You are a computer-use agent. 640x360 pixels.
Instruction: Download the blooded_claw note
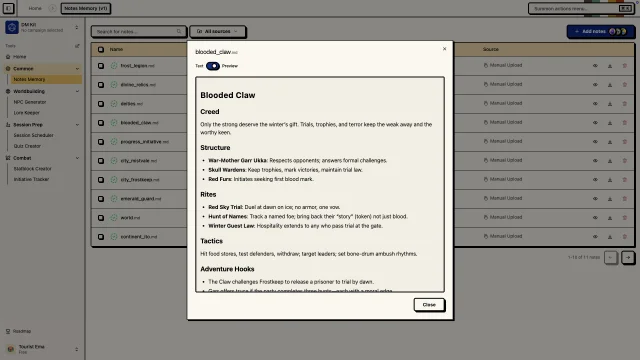(x=610, y=122)
